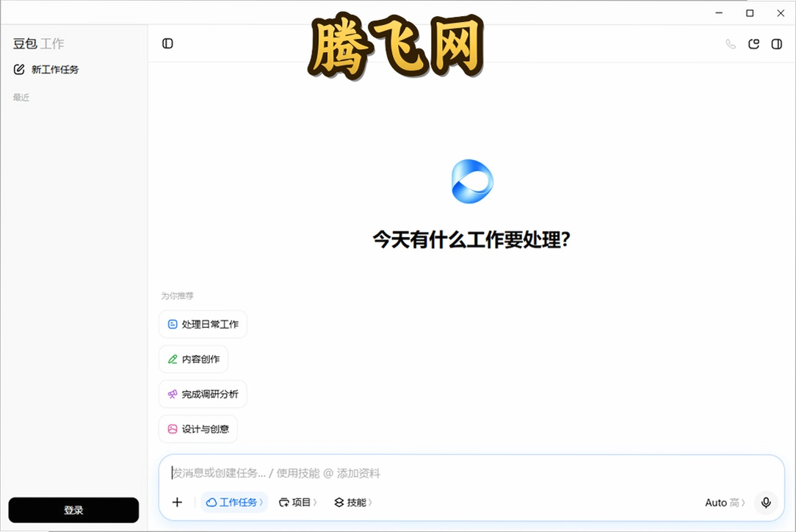Click the new work task edit icon
This screenshot has width=796, height=532.
(x=19, y=70)
